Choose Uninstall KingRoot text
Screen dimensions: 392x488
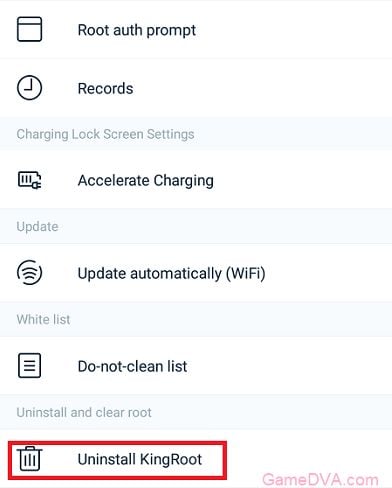(140, 459)
